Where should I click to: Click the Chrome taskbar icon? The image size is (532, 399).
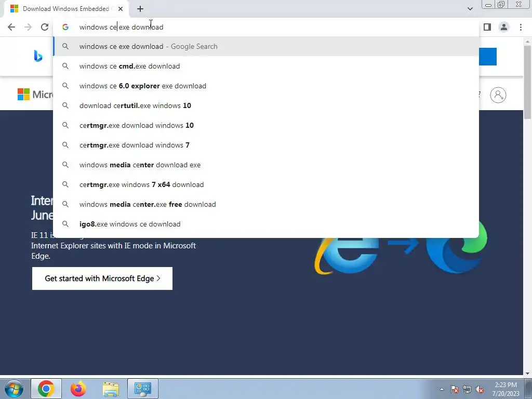[x=46, y=389]
